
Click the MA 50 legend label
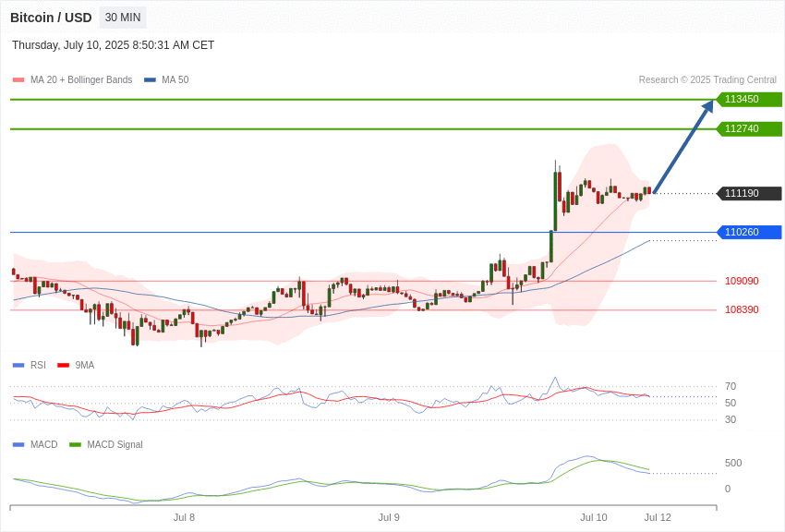(x=175, y=79)
